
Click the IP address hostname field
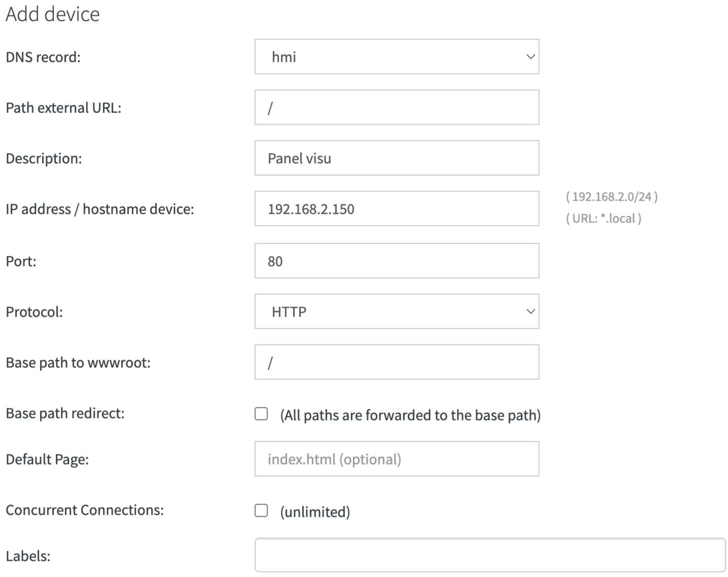pos(396,208)
